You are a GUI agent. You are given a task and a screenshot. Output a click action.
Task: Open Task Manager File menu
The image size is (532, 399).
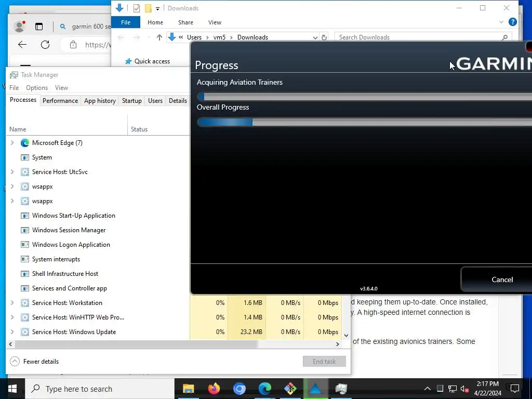point(14,87)
